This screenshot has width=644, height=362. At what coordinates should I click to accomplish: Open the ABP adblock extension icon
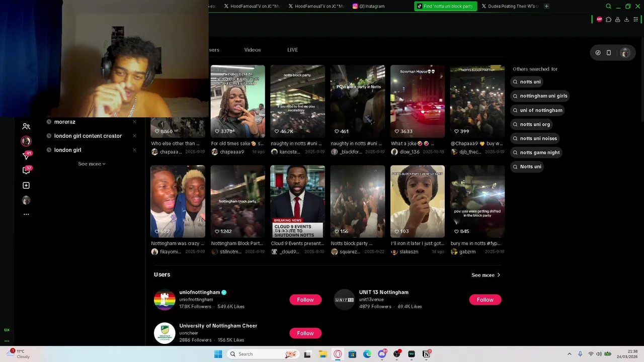click(599, 19)
